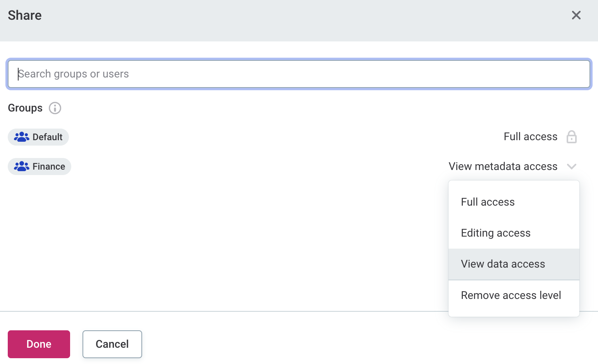
Task: Close the Share dialog with X
Action: click(x=576, y=15)
